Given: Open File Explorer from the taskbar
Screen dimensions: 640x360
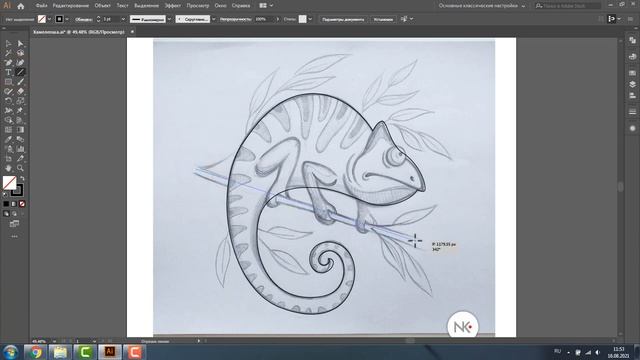Looking at the screenshot, I should (60, 352).
